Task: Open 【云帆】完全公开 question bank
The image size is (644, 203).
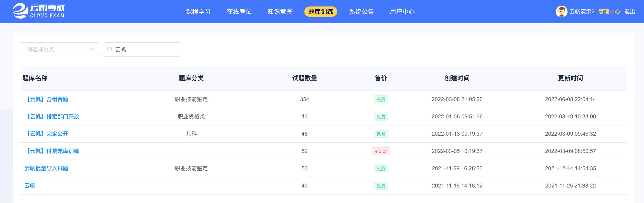Action: coord(46,134)
